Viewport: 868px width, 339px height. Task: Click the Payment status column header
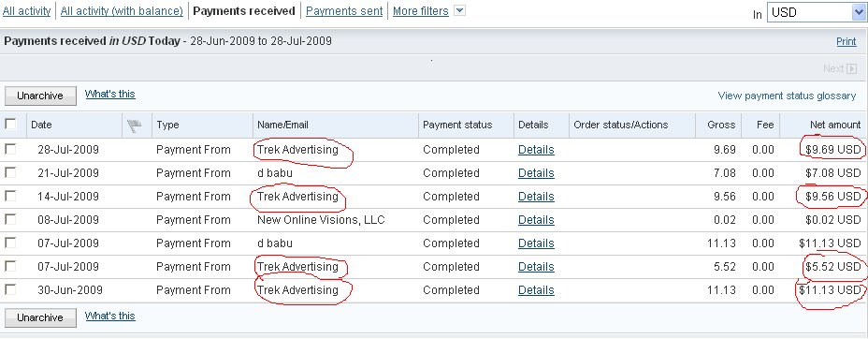[457, 125]
